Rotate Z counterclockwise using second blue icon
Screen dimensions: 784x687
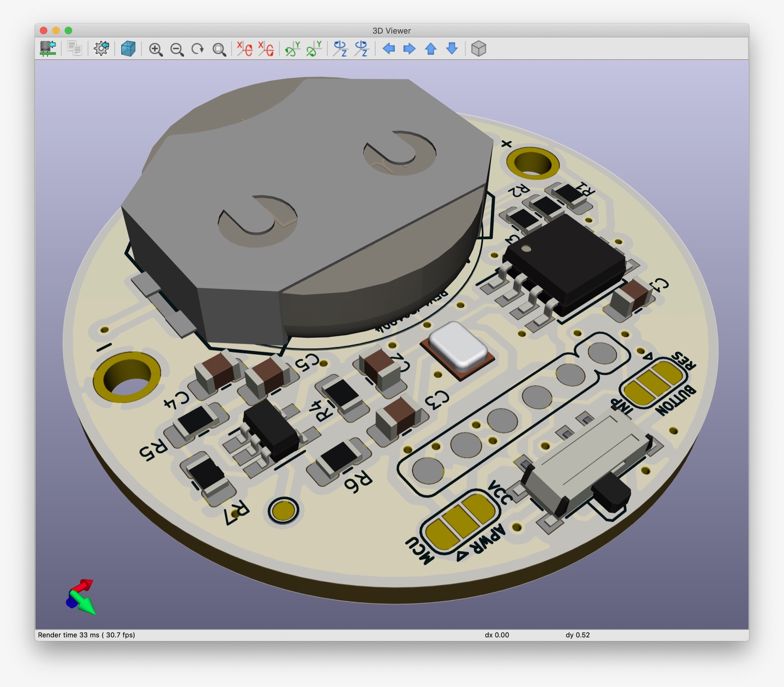point(362,49)
